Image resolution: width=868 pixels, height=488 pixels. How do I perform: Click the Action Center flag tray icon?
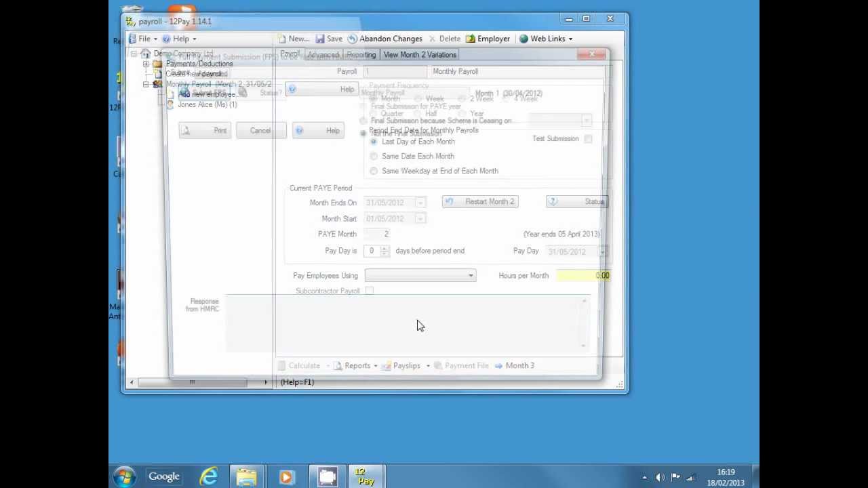pyautogui.click(x=675, y=477)
